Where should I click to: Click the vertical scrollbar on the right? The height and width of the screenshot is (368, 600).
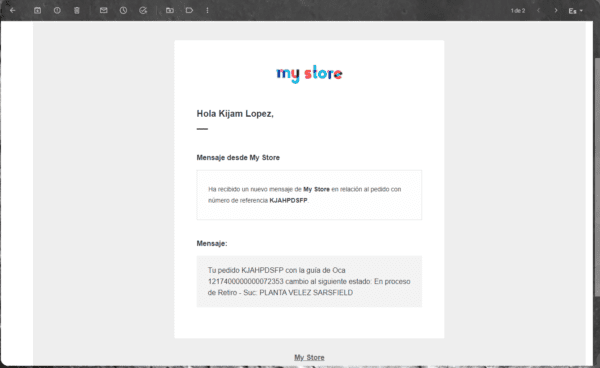(597, 176)
